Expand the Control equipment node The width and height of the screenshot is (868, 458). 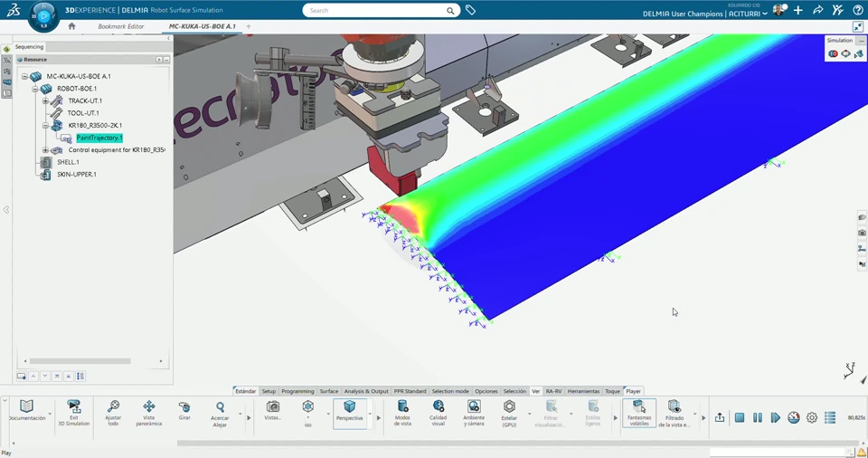pyautogui.click(x=45, y=149)
